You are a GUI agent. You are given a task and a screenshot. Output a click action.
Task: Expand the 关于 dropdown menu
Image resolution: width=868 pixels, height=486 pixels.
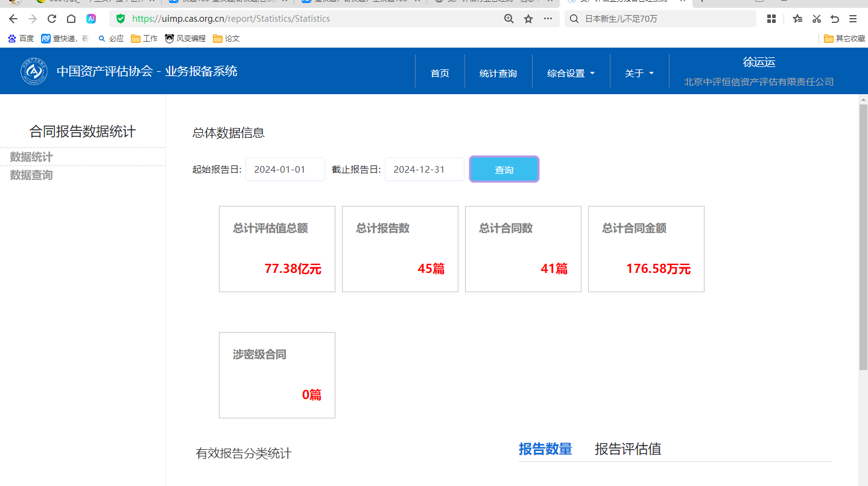(639, 74)
